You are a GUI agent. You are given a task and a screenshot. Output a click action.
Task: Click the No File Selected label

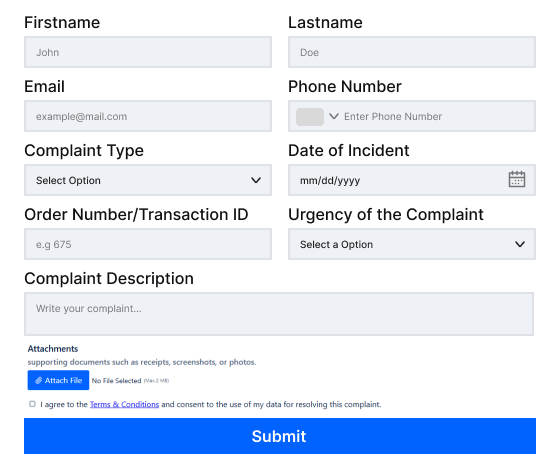coord(116,381)
